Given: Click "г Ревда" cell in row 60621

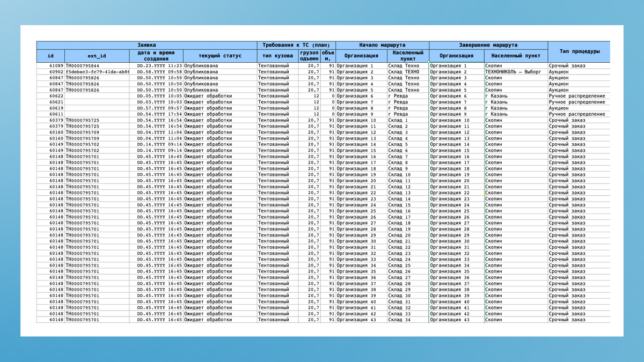Looking at the screenshot, I should (408, 102).
